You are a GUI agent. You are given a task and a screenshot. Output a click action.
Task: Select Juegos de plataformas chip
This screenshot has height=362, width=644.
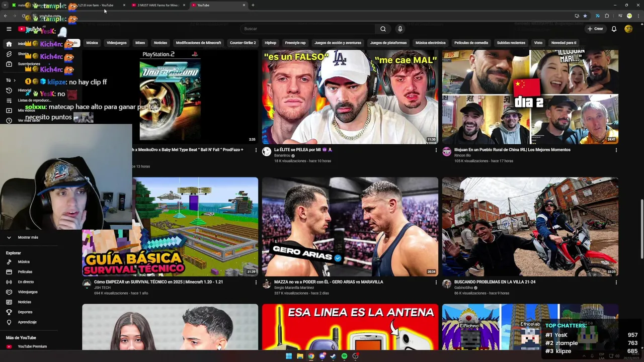388,43
